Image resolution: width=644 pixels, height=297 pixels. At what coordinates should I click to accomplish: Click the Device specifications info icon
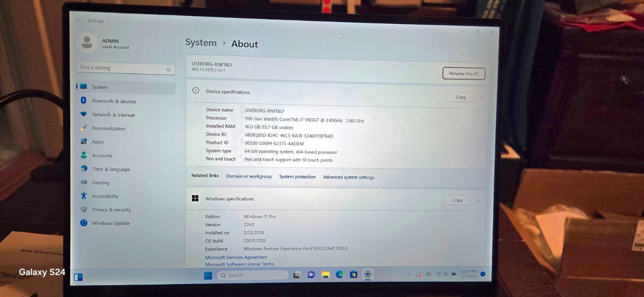[196, 90]
